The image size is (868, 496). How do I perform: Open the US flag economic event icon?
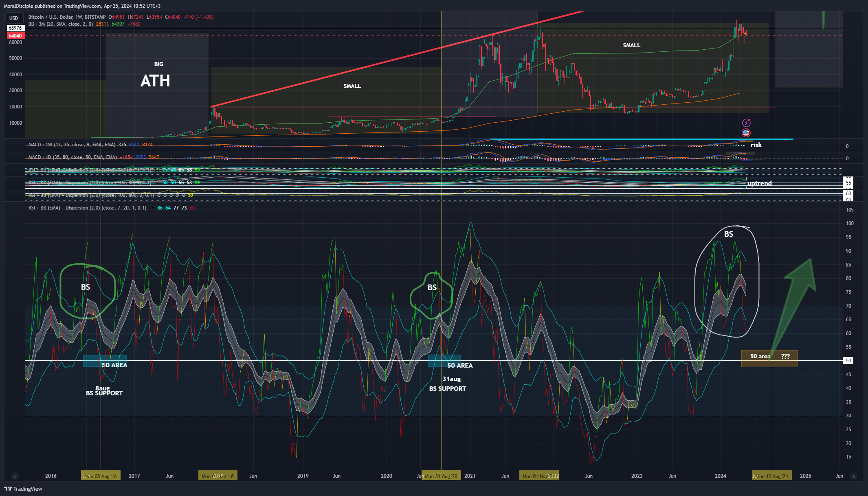click(746, 132)
